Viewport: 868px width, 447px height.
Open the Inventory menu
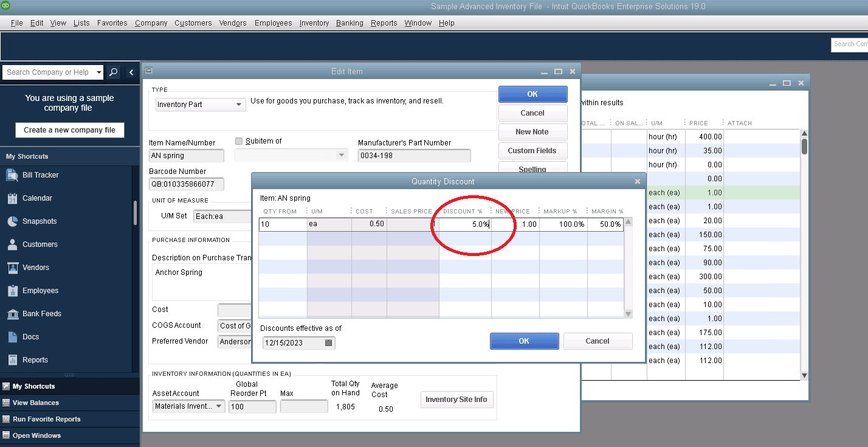(314, 23)
